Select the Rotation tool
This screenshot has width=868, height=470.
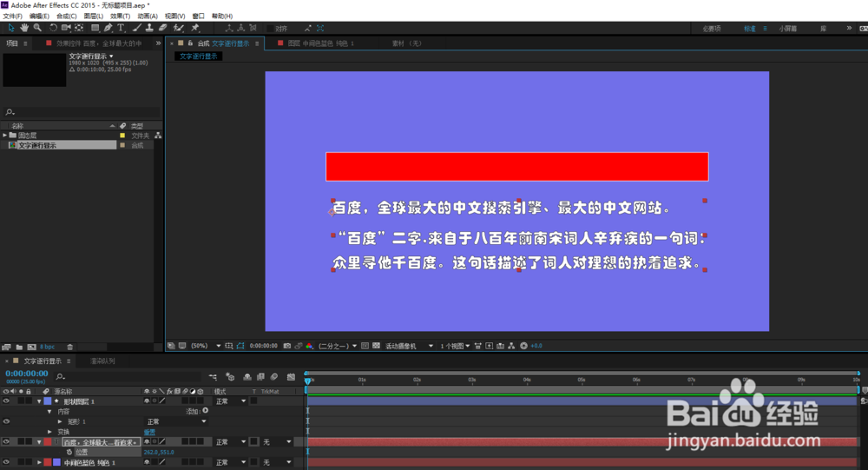click(53, 27)
